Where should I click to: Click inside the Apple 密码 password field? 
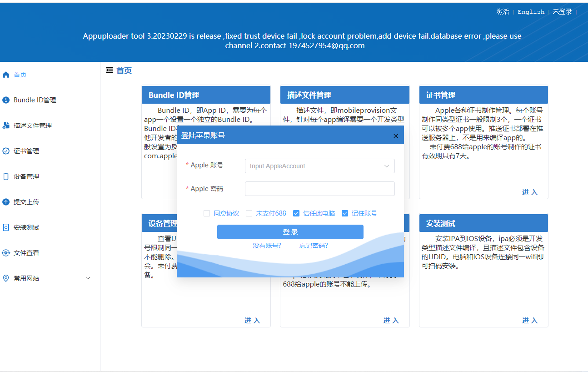pyautogui.click(x=319, y=189)
